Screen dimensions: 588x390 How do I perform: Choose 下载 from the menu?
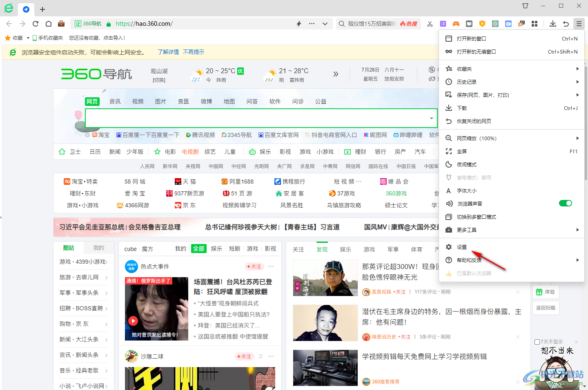[512, 108]
